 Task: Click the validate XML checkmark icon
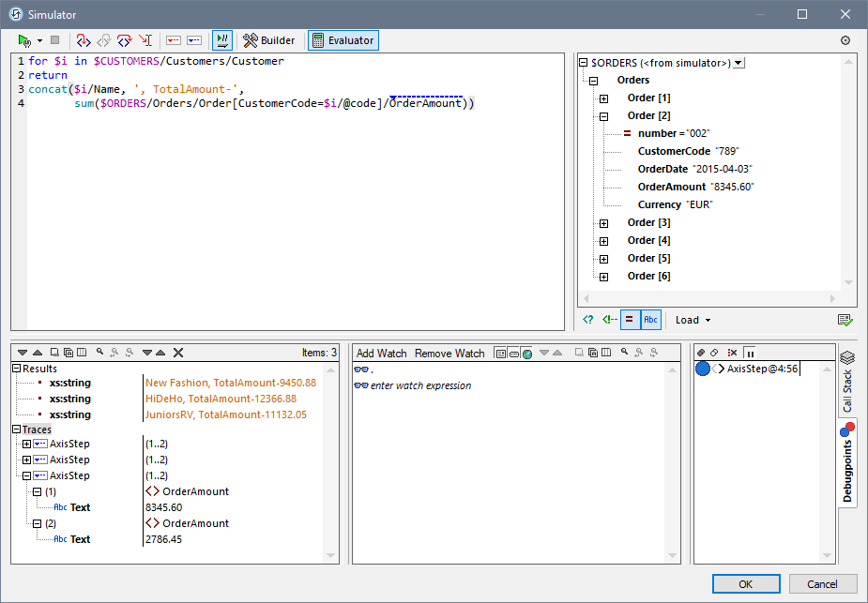(845, 320)
